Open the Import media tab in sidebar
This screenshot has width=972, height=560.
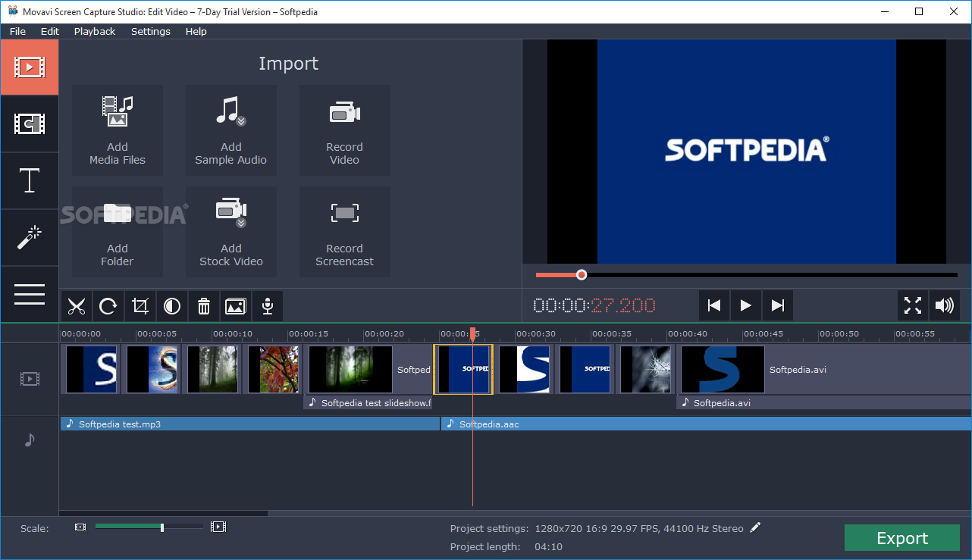point(30,67)
